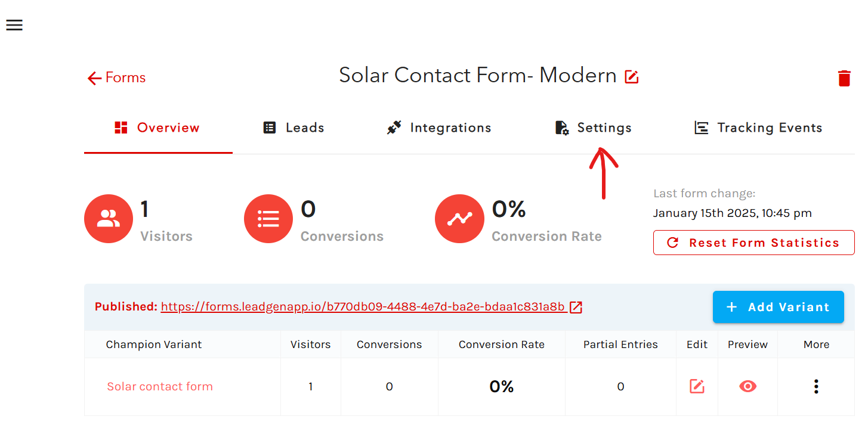This screenshot has height=444, width=868.
Task: Rename the form using the pencil edit icon
Action: coord(632,76)
